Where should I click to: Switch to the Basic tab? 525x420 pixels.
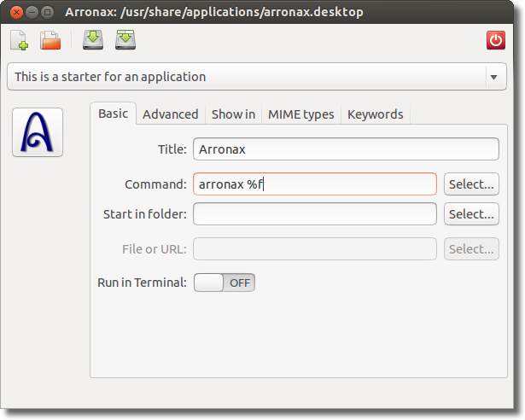(x=114, y=114)
